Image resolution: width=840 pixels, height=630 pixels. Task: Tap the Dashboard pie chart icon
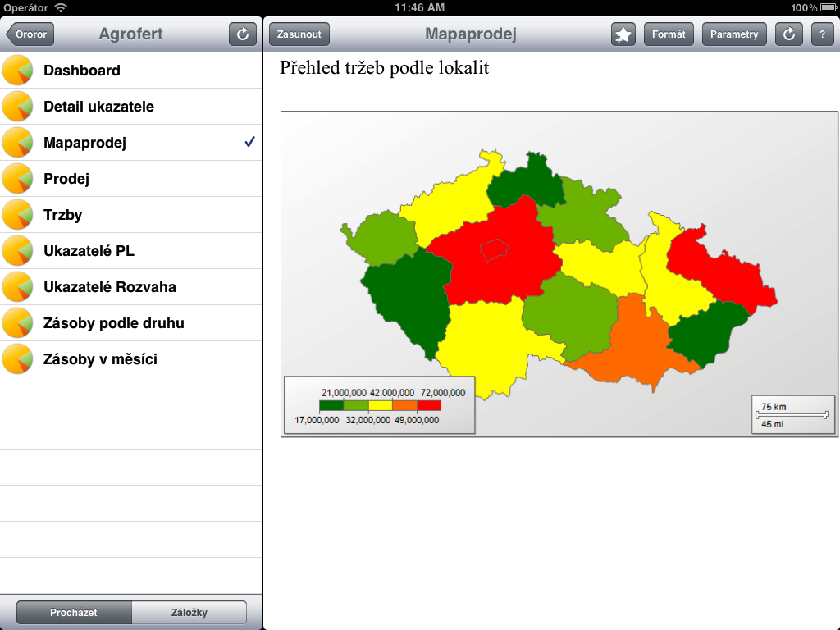tap(17, 71)
